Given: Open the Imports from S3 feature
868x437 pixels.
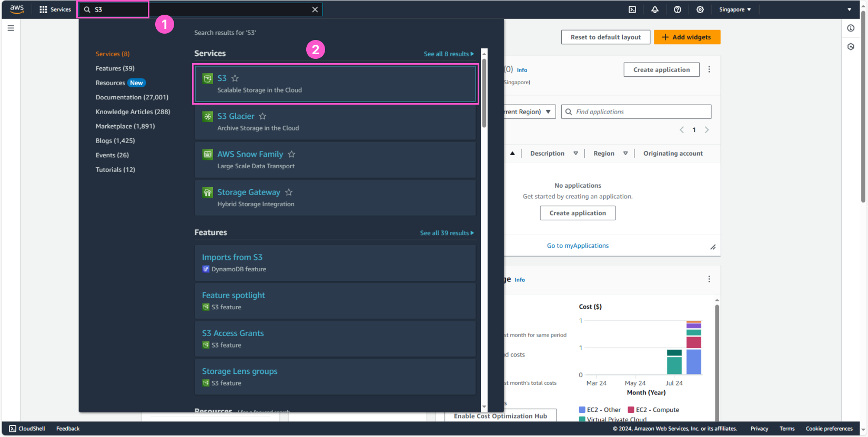Looking at the screenshot, I should point(336,263).
